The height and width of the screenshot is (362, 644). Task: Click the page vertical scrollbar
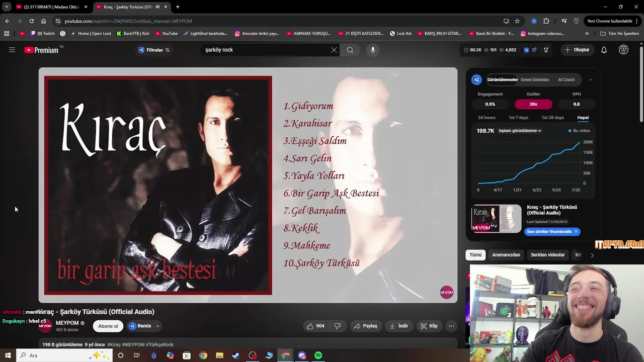point(641,84)
